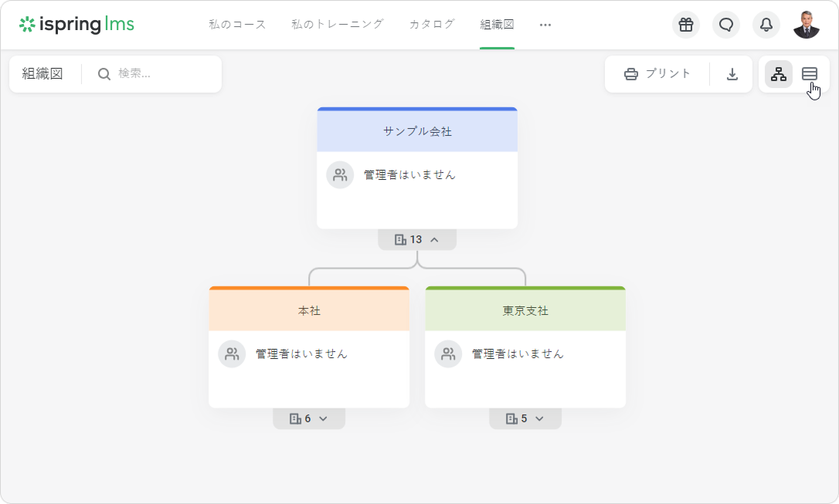
Task: Open the カタログ tab
Action: [x=432, y=25]
